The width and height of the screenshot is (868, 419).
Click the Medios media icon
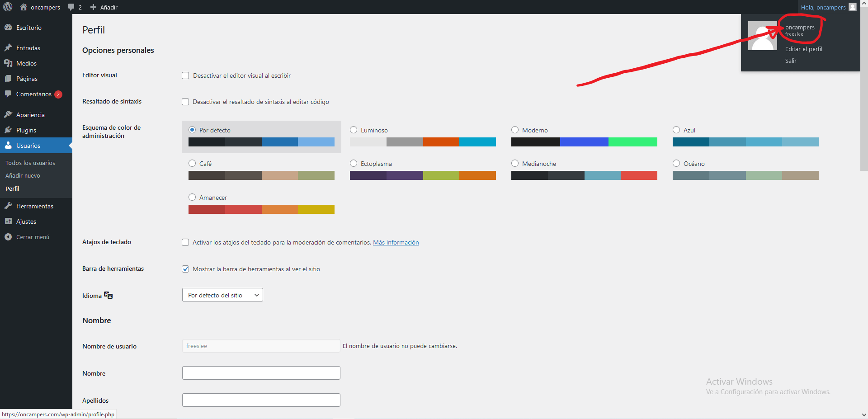point(8,63)
